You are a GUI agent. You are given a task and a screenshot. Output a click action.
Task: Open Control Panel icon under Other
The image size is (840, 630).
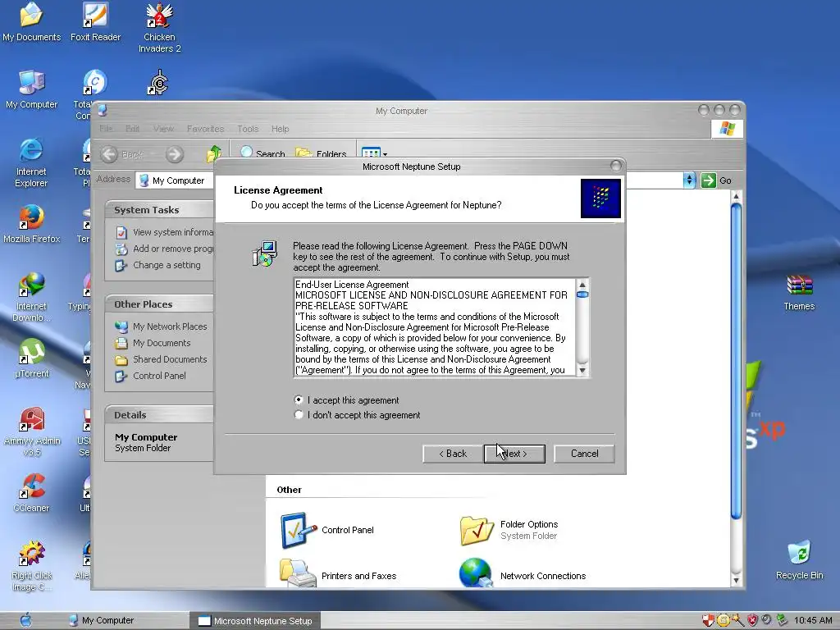[326, 530]
